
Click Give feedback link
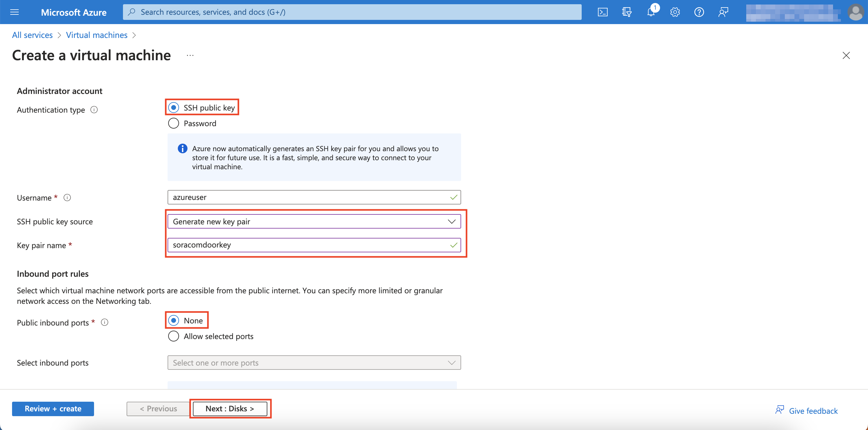coord(813,410)
